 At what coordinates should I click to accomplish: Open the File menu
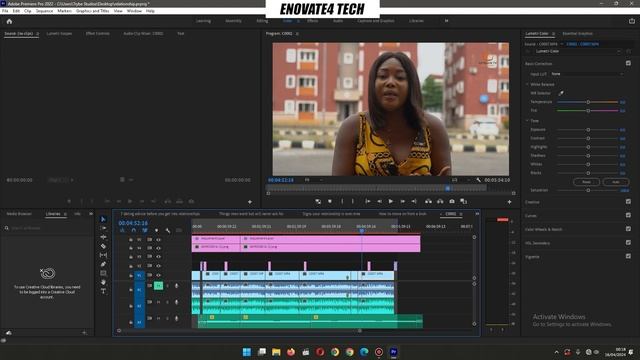5,11
